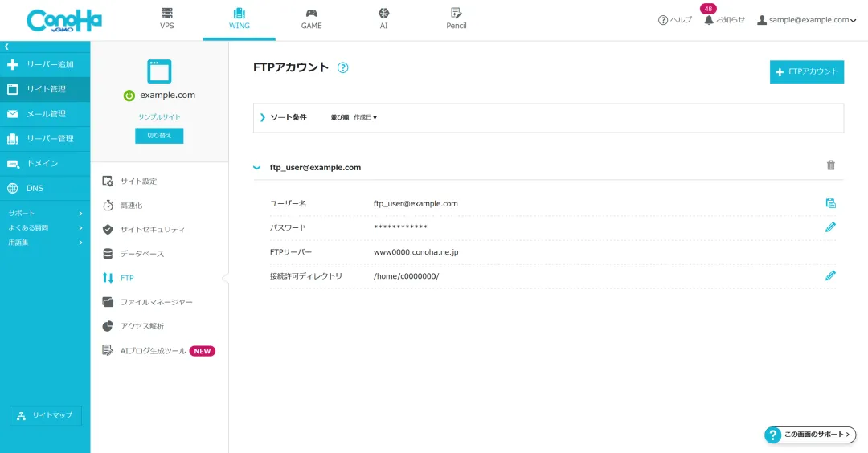Collapse ftp_user@example.com account chevron

(x=257, y=168)
